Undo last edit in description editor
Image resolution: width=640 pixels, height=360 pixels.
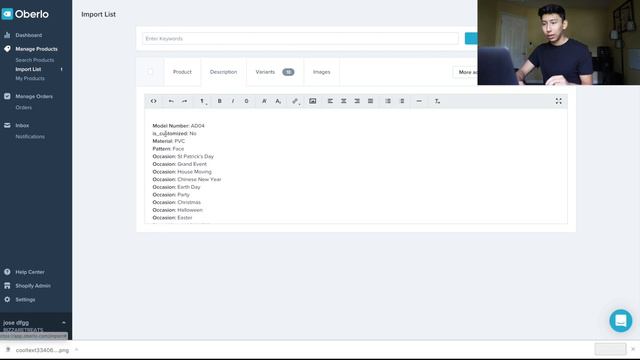pos(171,101)
